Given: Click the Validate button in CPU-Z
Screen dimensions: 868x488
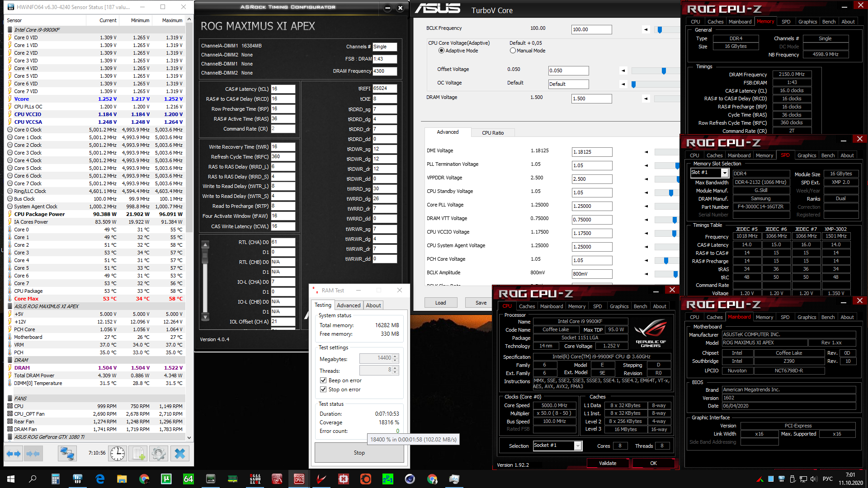Looking at the screenshot, I should [x=607, y=463].
